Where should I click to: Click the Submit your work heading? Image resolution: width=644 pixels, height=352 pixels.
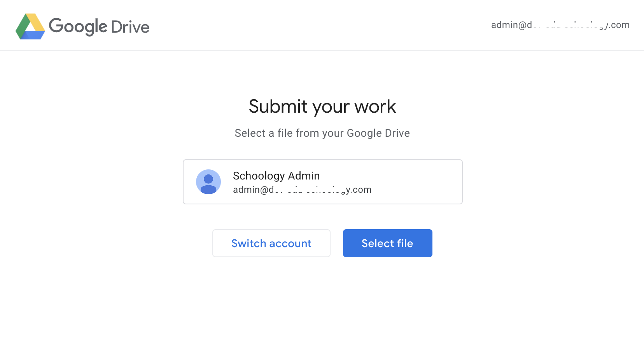pos(322,106)
